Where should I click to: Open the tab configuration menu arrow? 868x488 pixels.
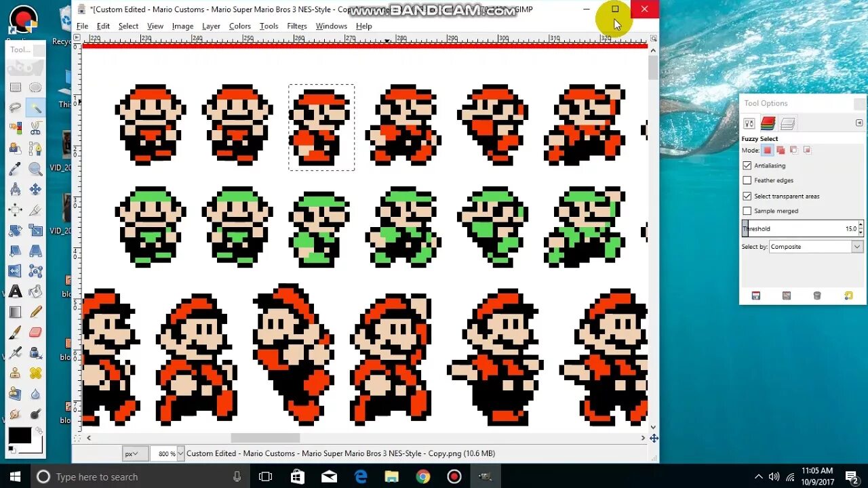coord(859,123)
